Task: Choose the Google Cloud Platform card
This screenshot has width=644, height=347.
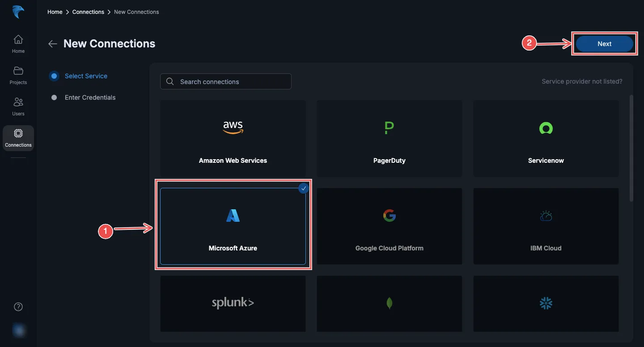Action: (390, 226)
